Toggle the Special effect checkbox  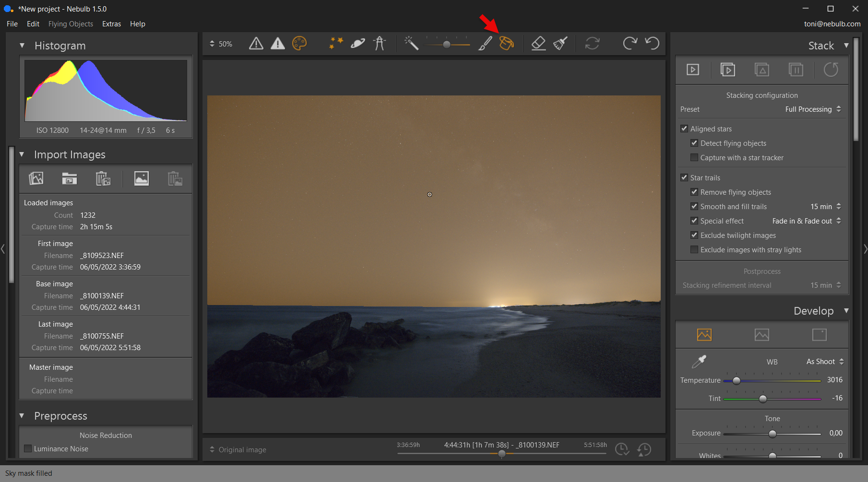(694, 221)
